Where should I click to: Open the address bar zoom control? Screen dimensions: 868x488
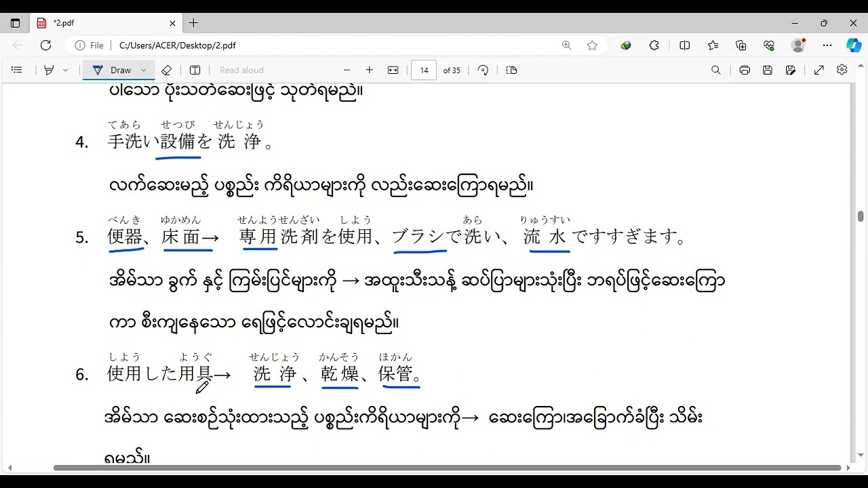click(x=566, y=45)
